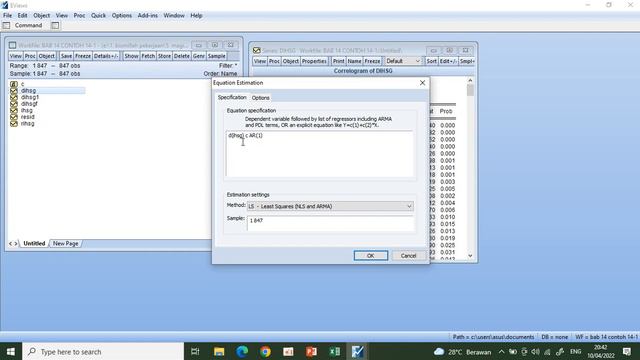Viewport: 640px width, 360px height.
Task: Click Print in series window toolbar
Action: point(338,61)
